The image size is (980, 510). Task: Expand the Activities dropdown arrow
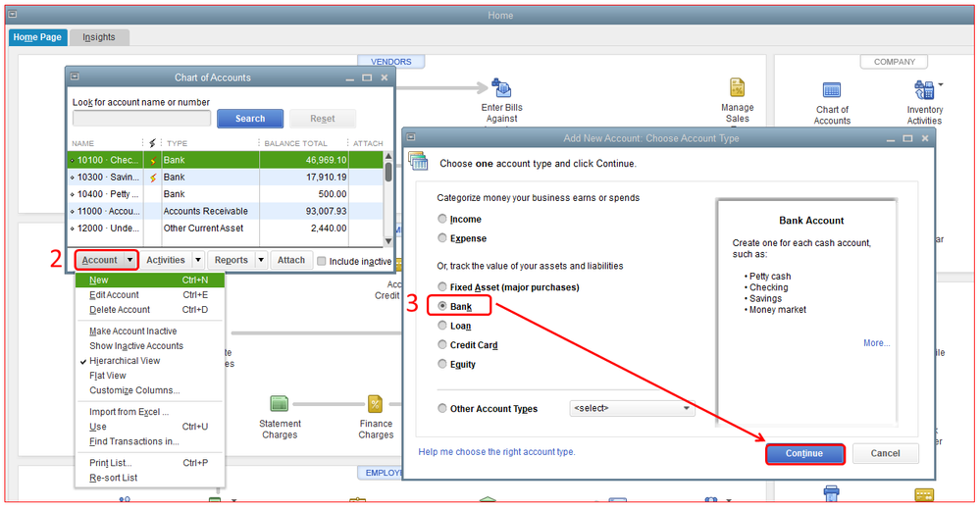(x=197, y=260)
